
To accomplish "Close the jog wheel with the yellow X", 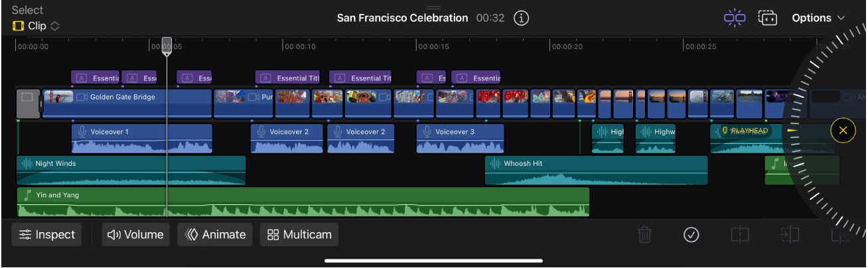I will tap(843, 130).
